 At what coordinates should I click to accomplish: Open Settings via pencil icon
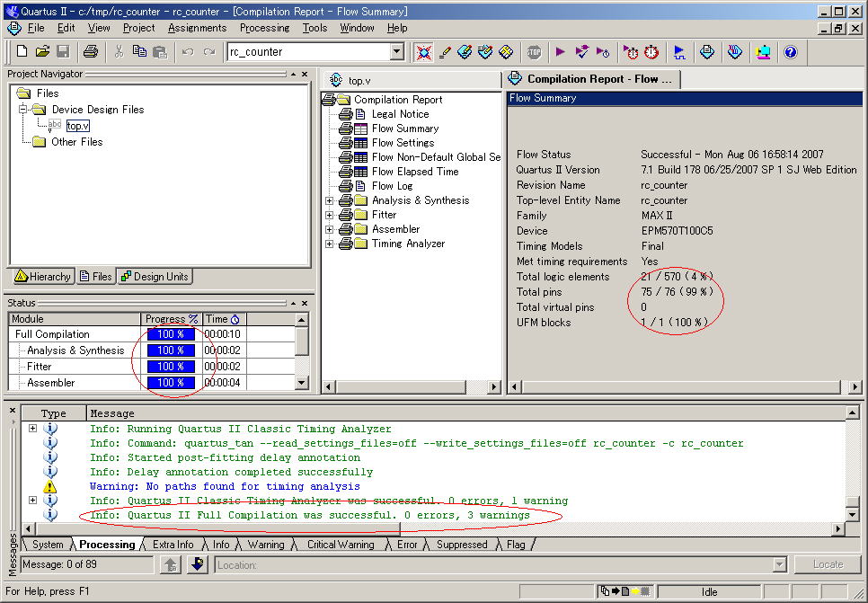pyautogui.click(x=445, y=52)
